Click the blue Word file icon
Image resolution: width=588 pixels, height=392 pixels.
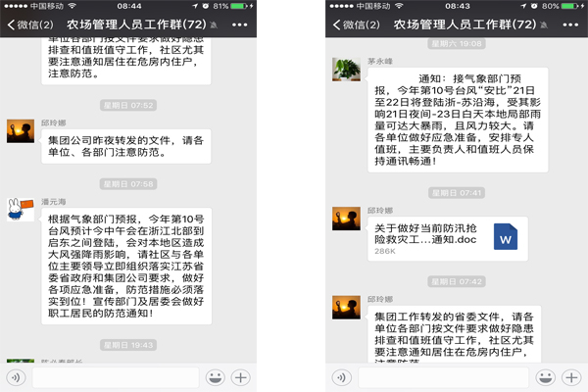(x=506, y=237)
